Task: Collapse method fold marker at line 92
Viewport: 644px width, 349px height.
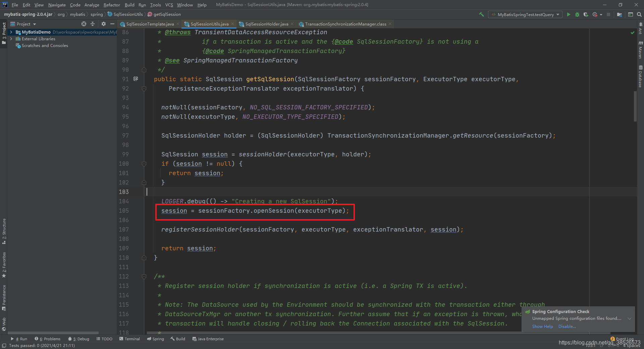Action: (144, 89)
